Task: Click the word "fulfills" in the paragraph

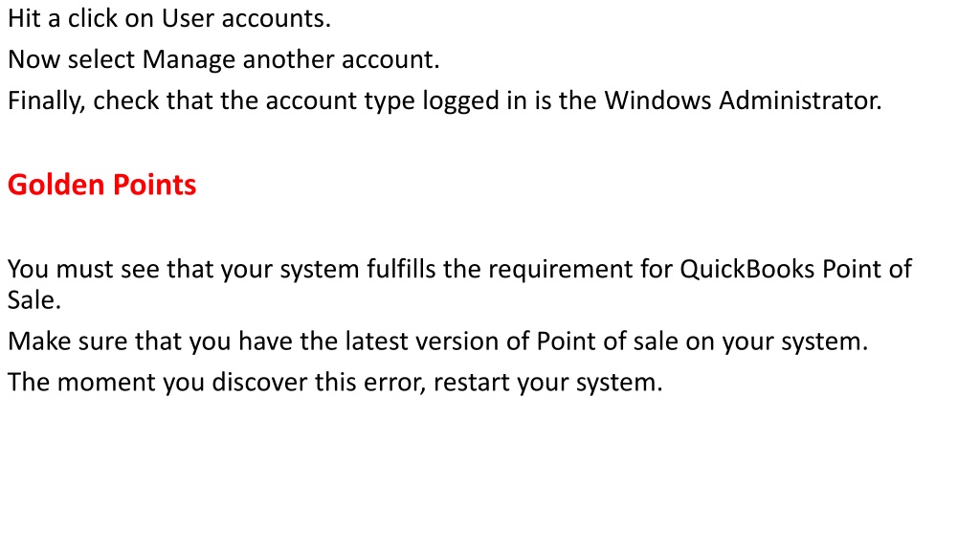Action: pos(401,269)
